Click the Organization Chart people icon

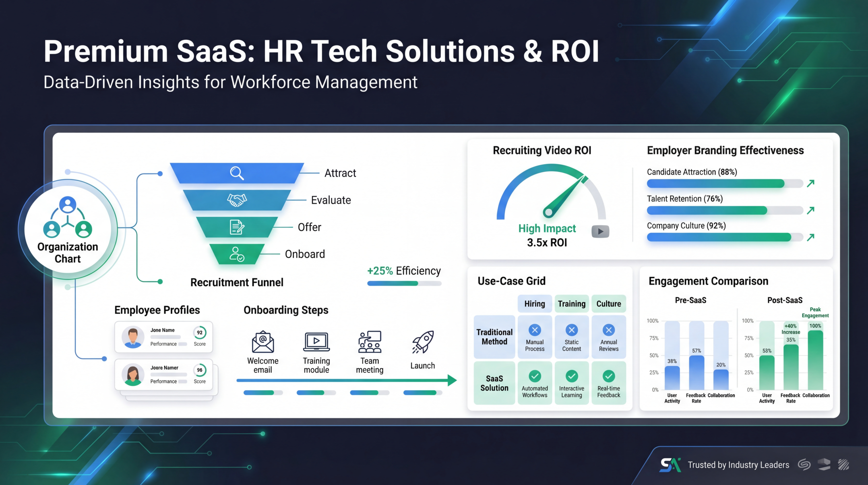click(x=68, y=217)
